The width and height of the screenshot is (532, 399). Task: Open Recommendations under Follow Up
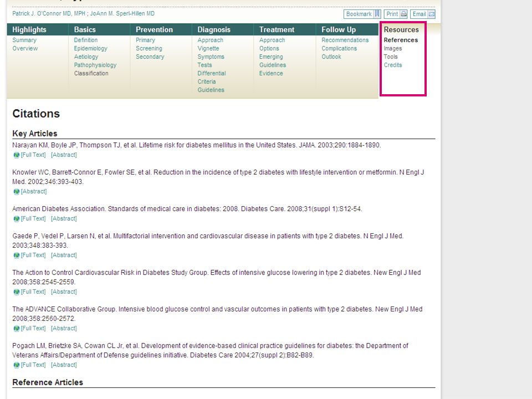[x=345, y=40]
